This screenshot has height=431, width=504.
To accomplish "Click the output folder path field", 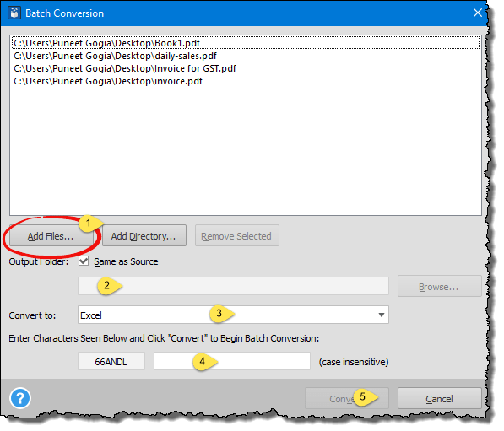I will click(233, 286).
